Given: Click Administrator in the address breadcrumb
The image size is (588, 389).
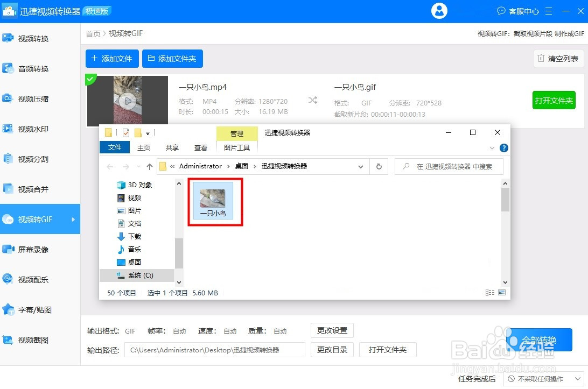Looking at the screenshot, I should 200,166.
